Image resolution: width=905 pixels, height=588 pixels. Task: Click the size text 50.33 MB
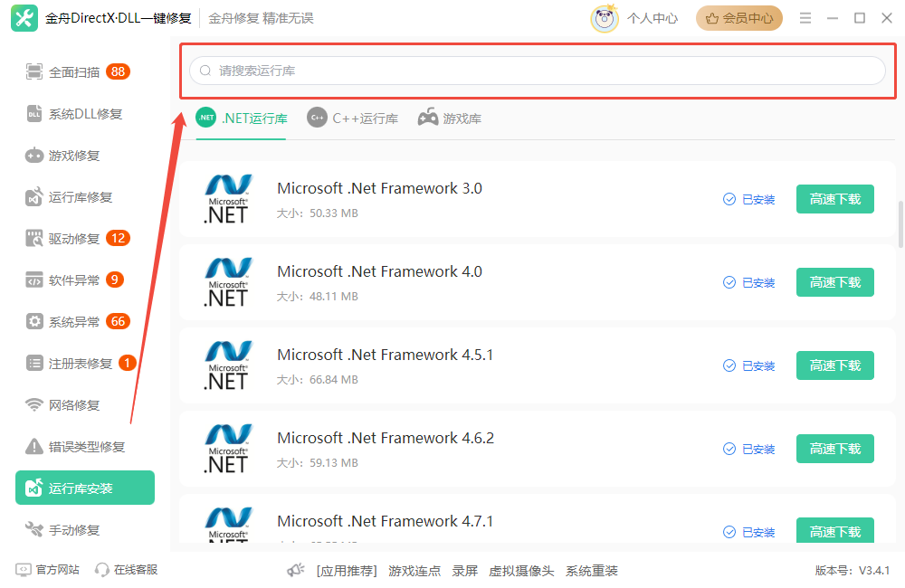[334, 213]
